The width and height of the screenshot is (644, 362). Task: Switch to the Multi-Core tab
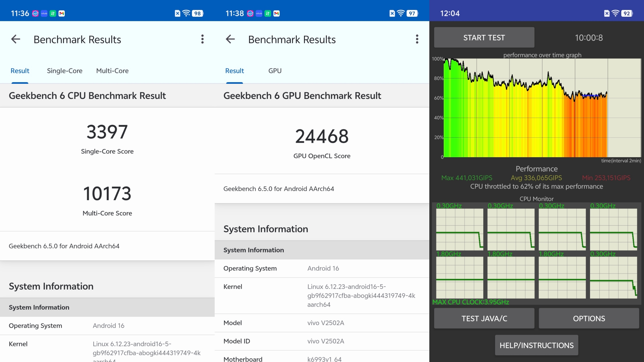click(112, 71)
